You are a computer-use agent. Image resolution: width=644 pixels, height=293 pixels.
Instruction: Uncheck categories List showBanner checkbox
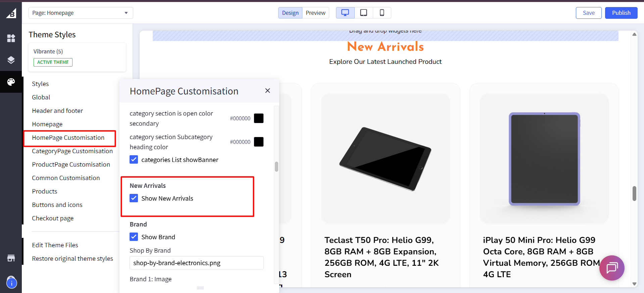click(134, 159)
